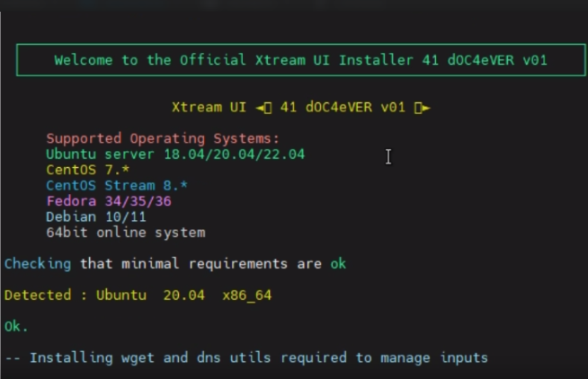The height and width of the screenshot is (379, 588).
Task: Click the yellow 'Xtream UI 41 dOC4eVER v01' line
Action: tap(301, 108)
